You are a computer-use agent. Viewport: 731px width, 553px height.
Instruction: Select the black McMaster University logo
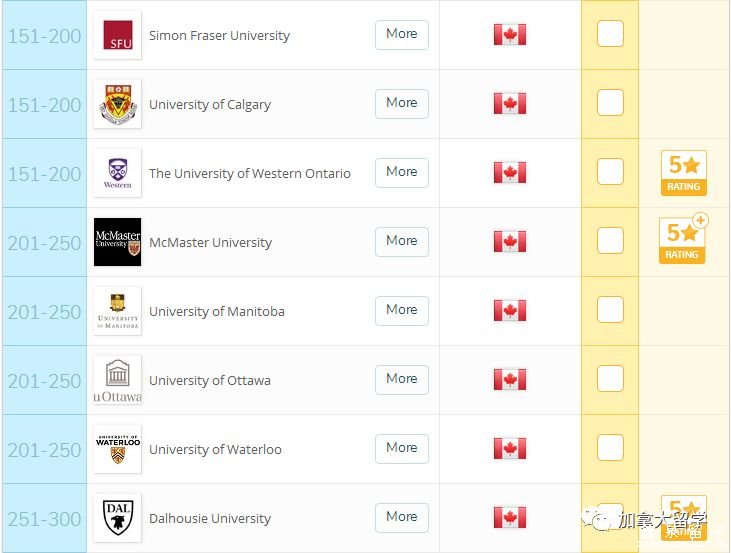click(x=117, y=242)
